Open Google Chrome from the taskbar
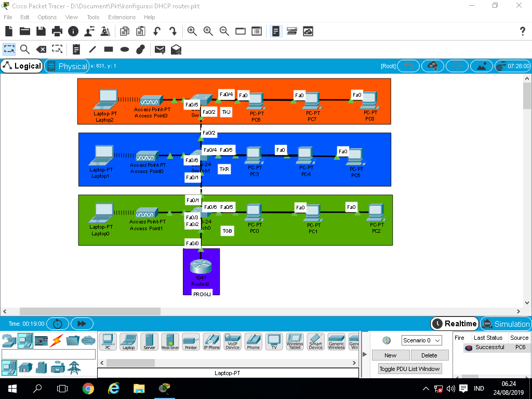The height and width of the screenshot is (399, 532). tap(88, 388)
